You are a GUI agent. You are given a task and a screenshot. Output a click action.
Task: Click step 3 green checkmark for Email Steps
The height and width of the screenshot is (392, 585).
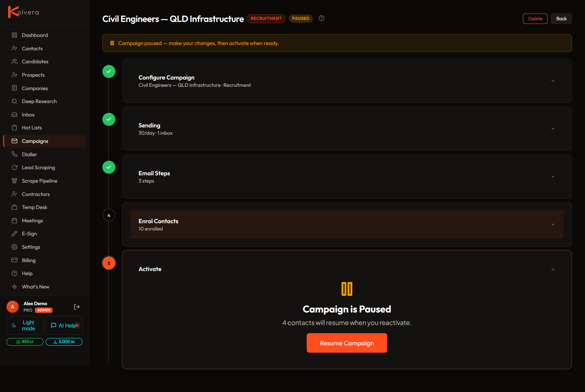109,167
